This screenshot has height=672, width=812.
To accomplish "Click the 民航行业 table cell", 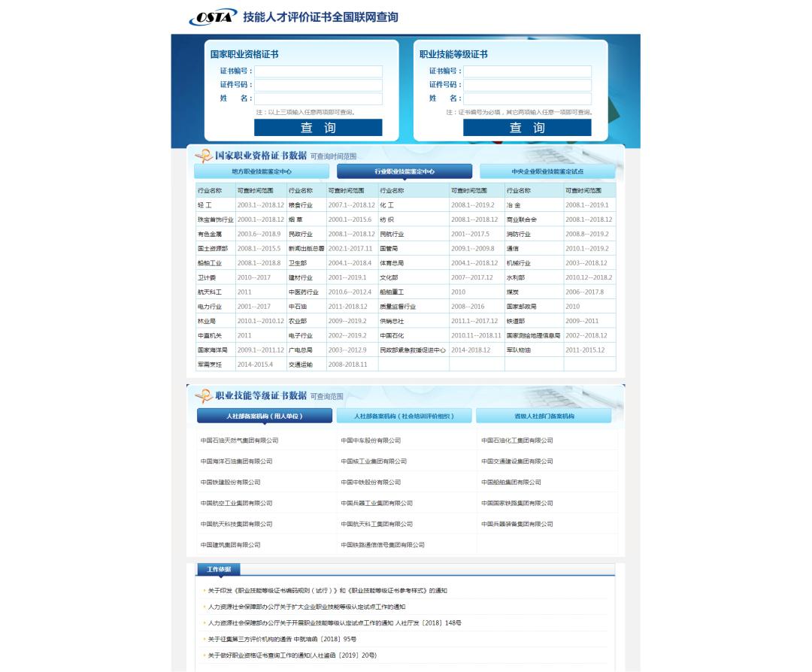I will tap(414, 234).
